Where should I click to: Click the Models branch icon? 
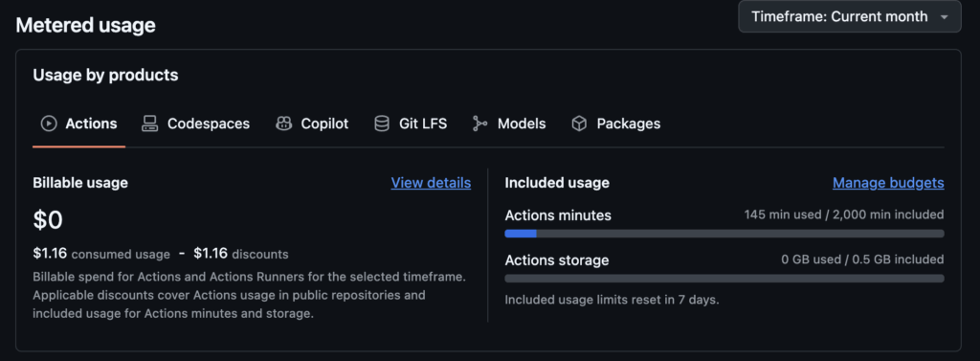point(480,124)
